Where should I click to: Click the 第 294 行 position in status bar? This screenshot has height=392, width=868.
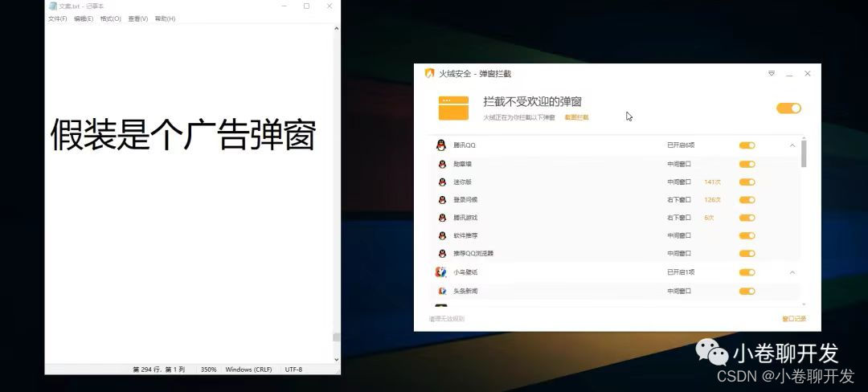pyautogui.click(x=158, y=370)
